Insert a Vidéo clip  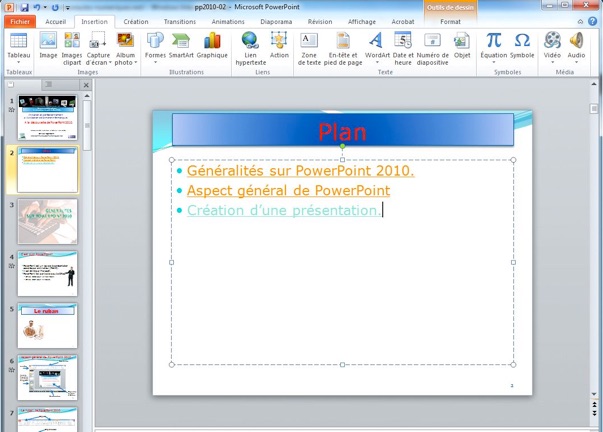(552, 47)
